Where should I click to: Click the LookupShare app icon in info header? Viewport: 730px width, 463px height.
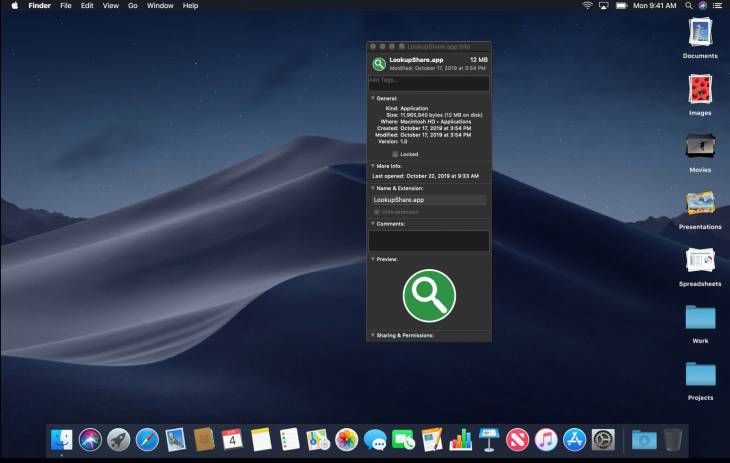[379, 64]
